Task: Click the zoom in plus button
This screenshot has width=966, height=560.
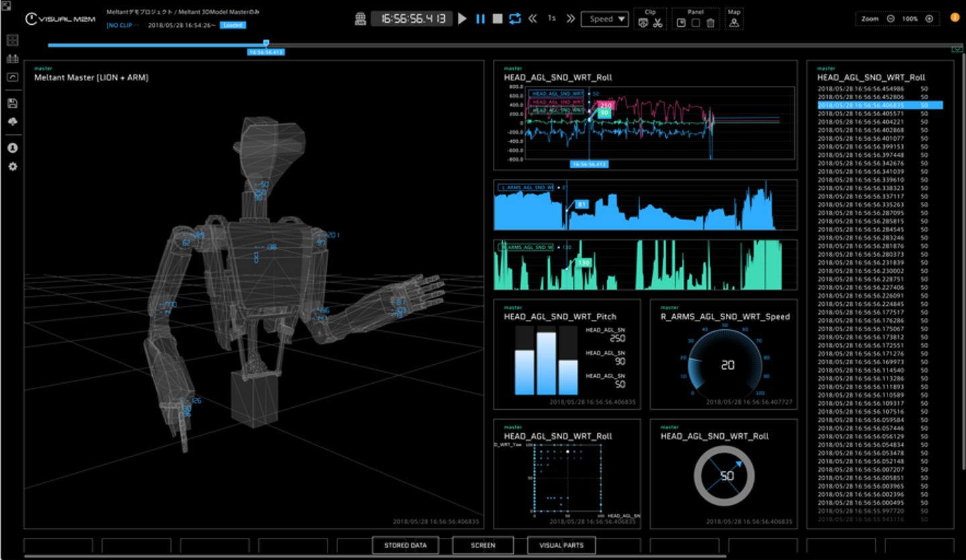Action: click(x=929, y=19)
